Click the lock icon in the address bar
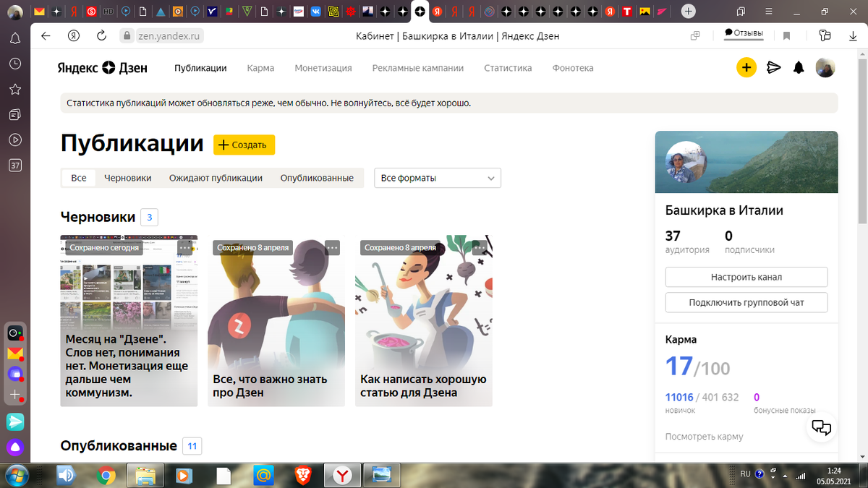The height and width of the screenshot is (488, 868). coord(127,35)
